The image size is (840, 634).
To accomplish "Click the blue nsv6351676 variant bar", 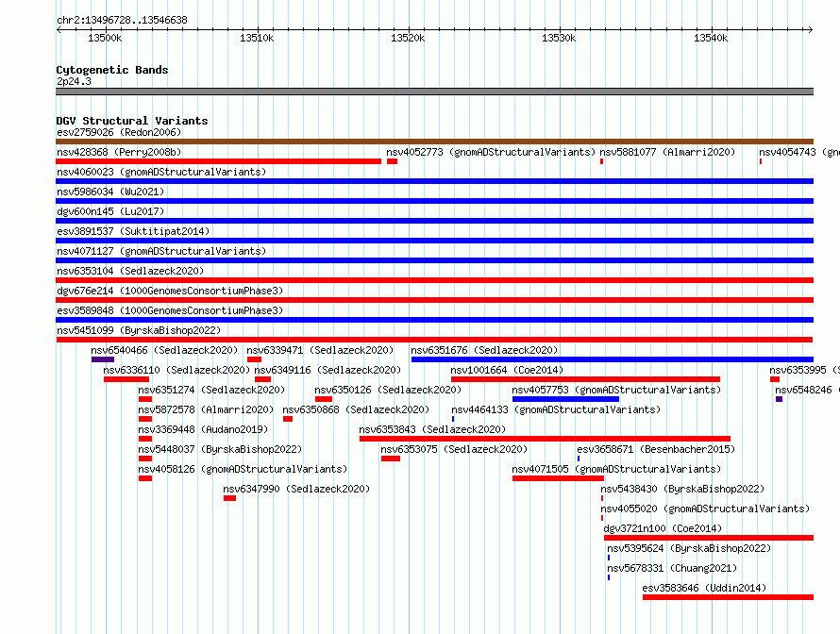I will point(613,359).
